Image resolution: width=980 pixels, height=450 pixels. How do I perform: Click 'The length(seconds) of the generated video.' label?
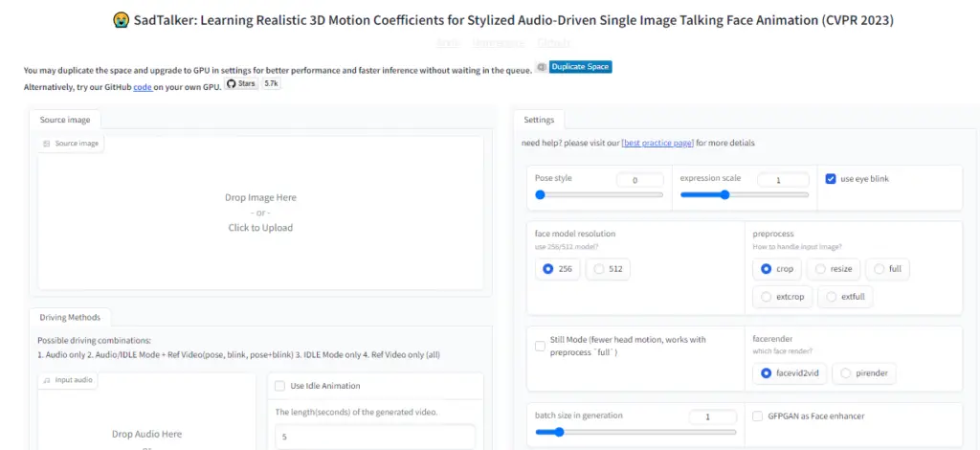(356, 413)
